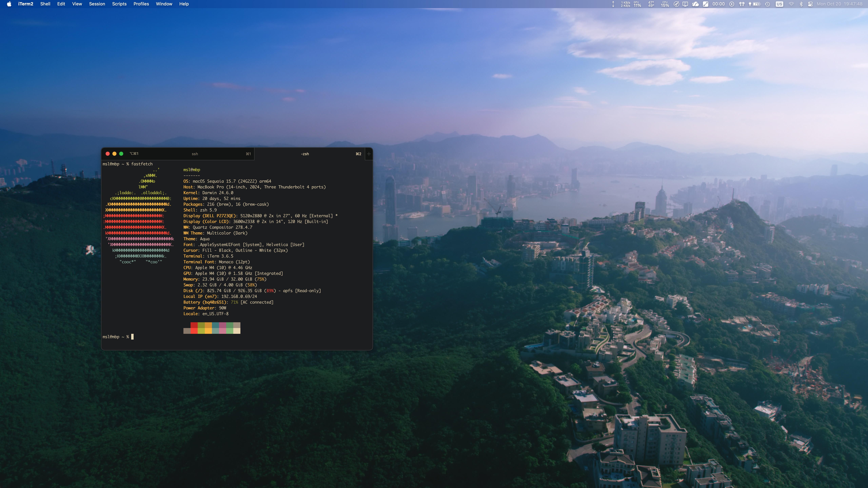Screen dimensions: 868x488
Task: Open the Profiles menu
Action: pos(141,4)
